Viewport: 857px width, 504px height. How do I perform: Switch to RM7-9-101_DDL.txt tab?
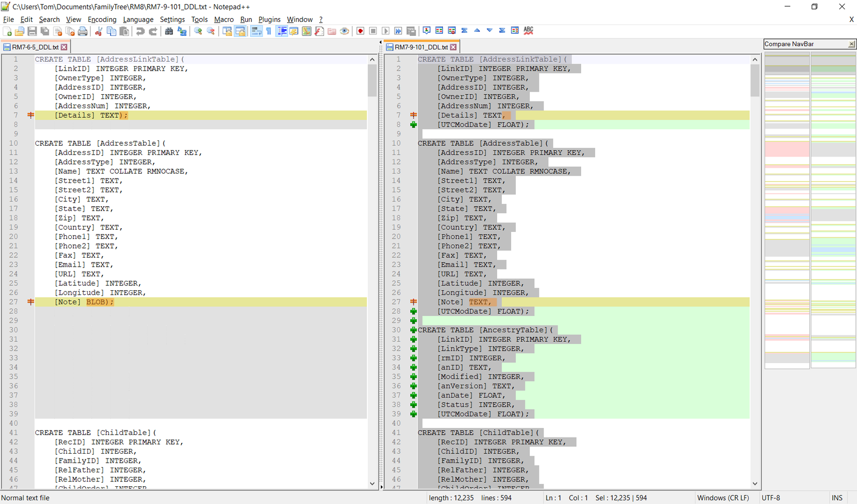click(421, 47)
